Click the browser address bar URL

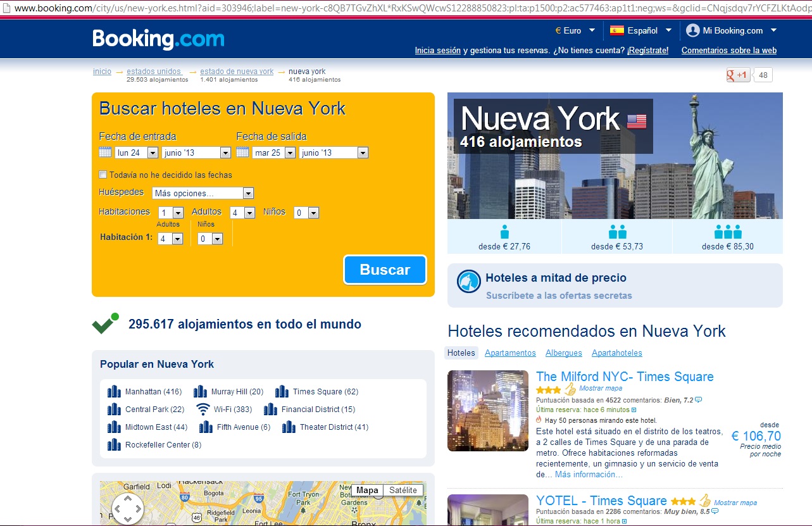click(411, 9)
